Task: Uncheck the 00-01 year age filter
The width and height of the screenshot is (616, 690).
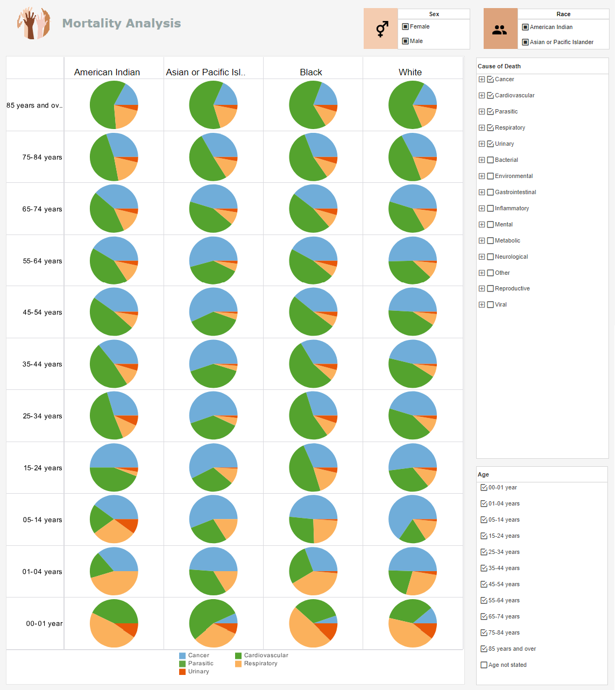Action: point(483,487)
